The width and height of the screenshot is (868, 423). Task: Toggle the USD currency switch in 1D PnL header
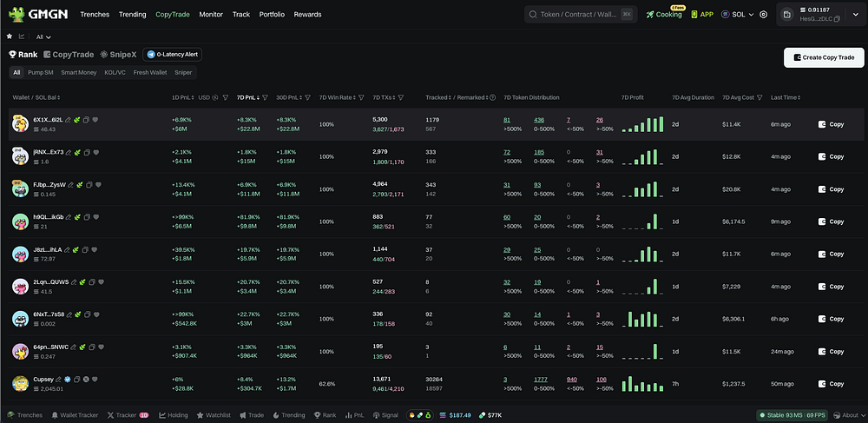216,97
